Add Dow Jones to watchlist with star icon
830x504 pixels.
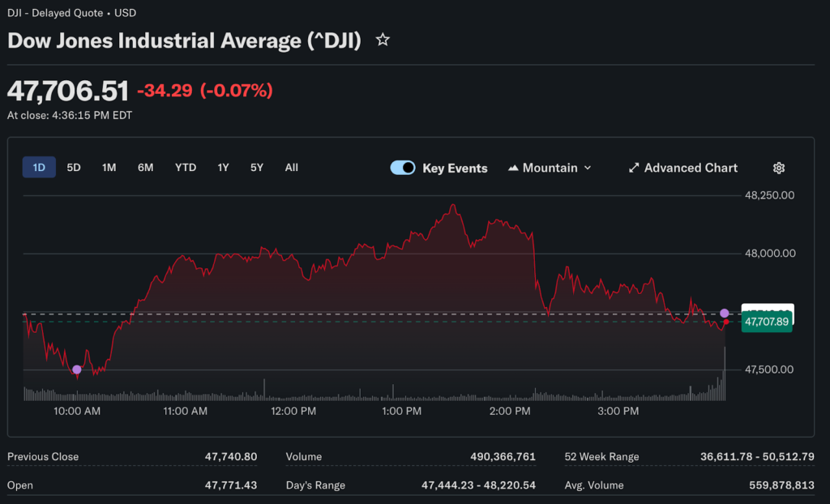383,40
